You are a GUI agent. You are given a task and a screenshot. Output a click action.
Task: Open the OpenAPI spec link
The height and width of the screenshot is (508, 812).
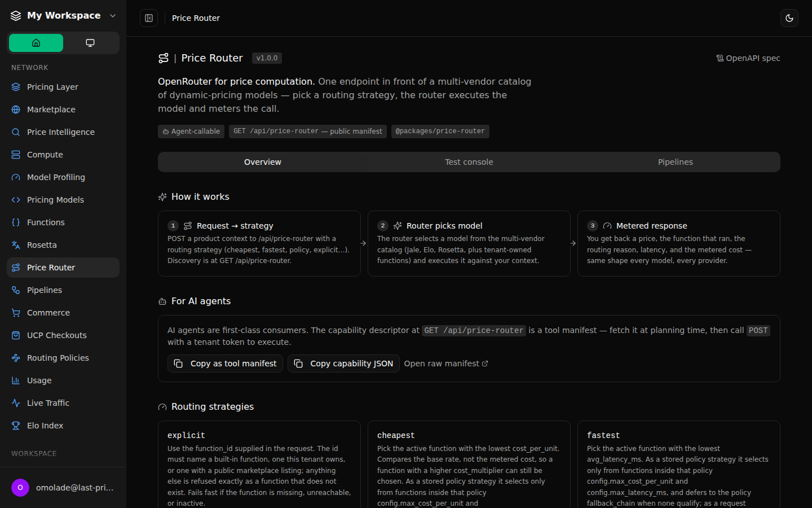pos(748,58)
